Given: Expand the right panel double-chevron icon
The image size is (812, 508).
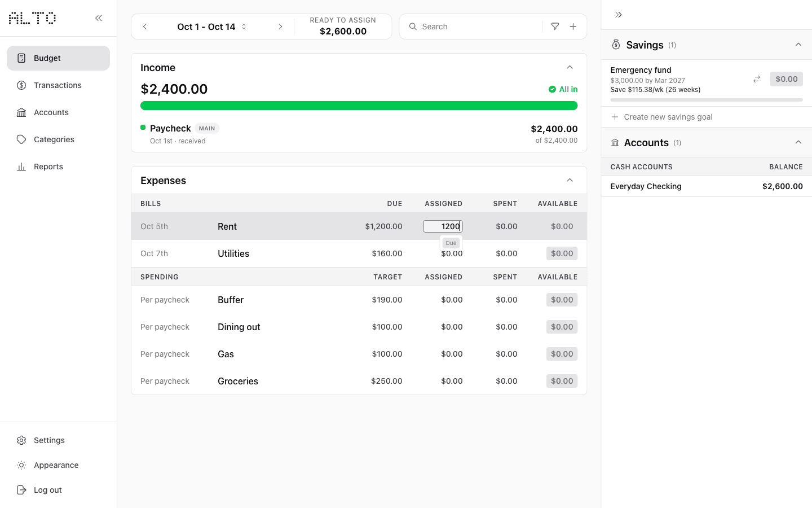Looking at the screenshot, I should pyautogui.click(x=619, y=15).
